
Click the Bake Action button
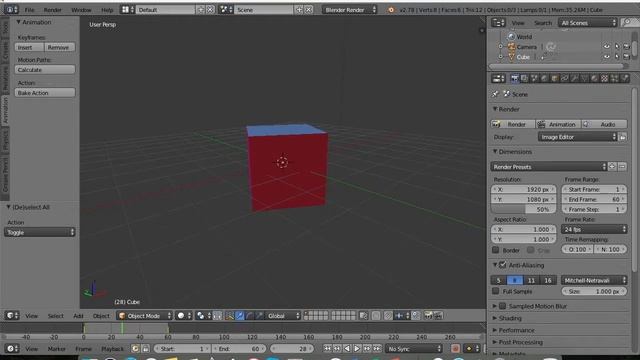[45, 93]
